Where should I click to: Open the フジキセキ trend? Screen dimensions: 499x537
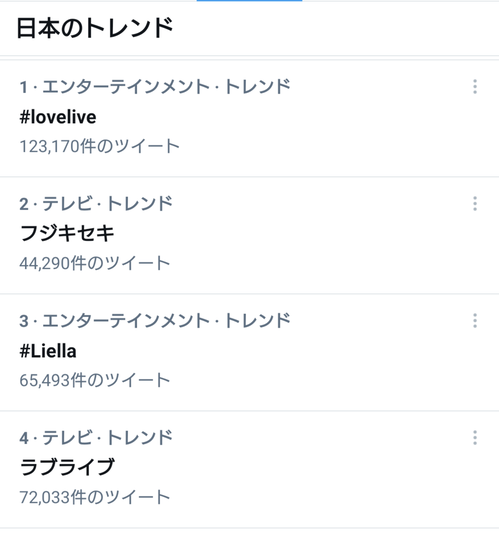tap(67, 234)
